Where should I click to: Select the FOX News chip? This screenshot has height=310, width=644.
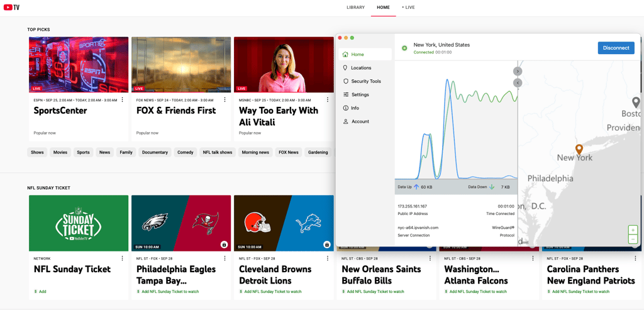[x=288, y=152]
